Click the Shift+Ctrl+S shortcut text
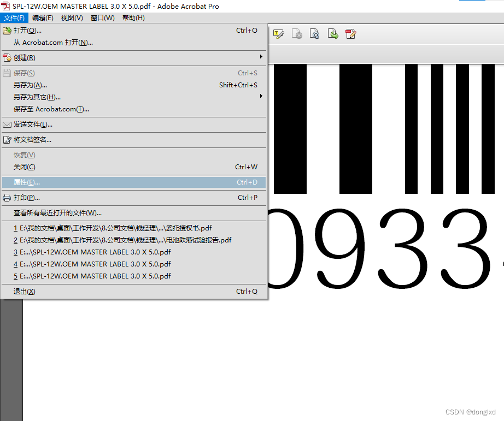This screenshot has height=421, width=504. (x=238, y=85)
